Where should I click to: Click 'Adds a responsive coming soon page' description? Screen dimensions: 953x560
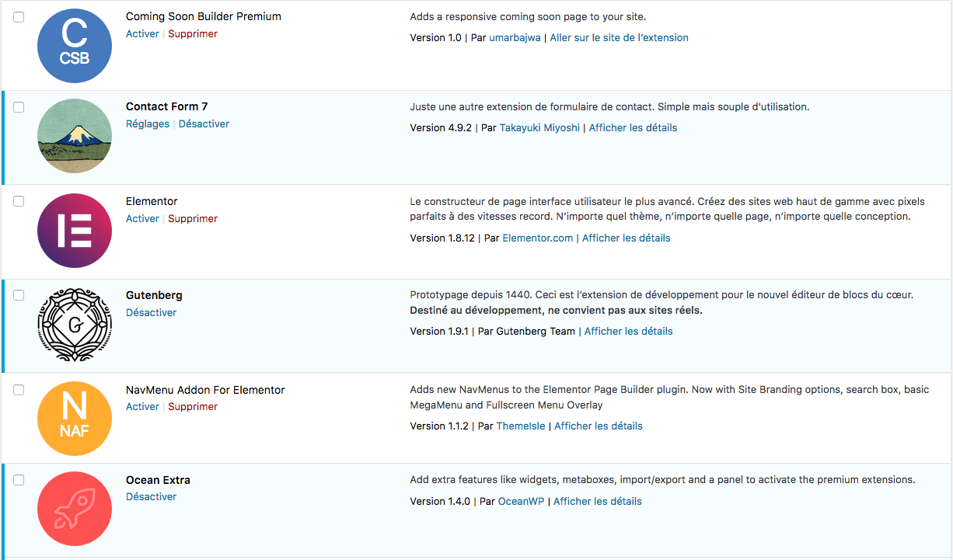tap(528, 16)
